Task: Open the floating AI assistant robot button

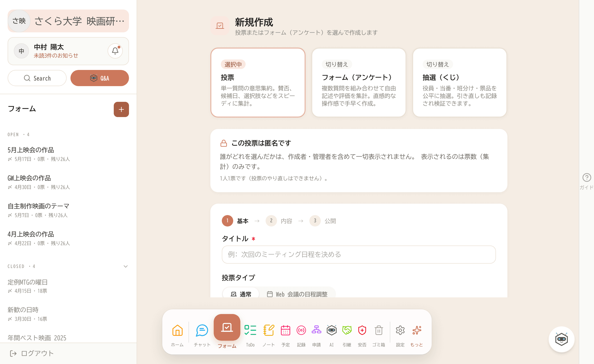Action: [x=561, y=339]
